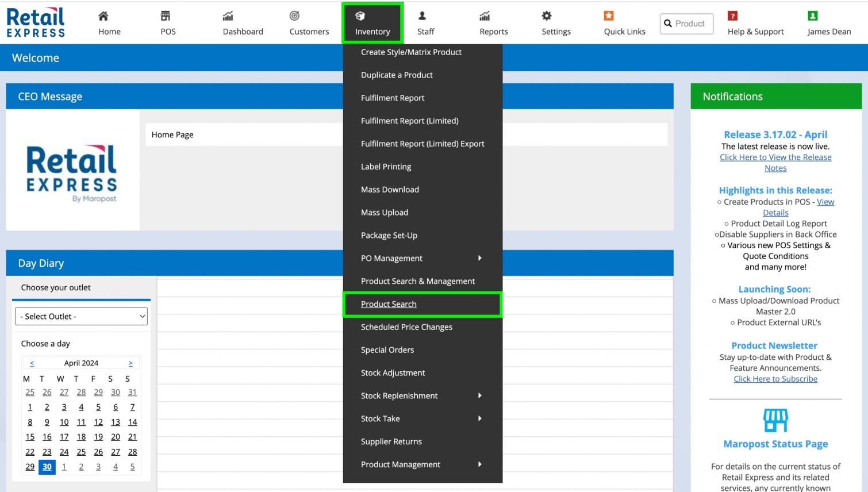The height and width of the screenshot is (492, 868).
Task: Open the Help & Support question icon
Action: click(733, 16)
